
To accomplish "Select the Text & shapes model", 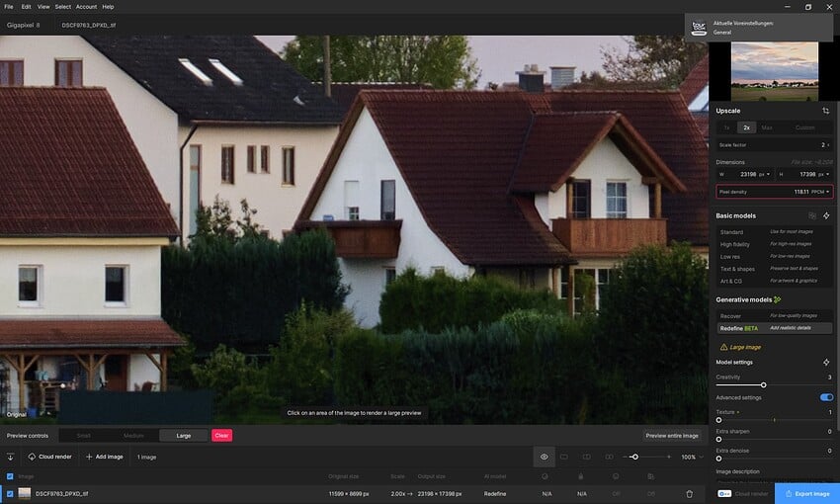I will pos(775,269).
